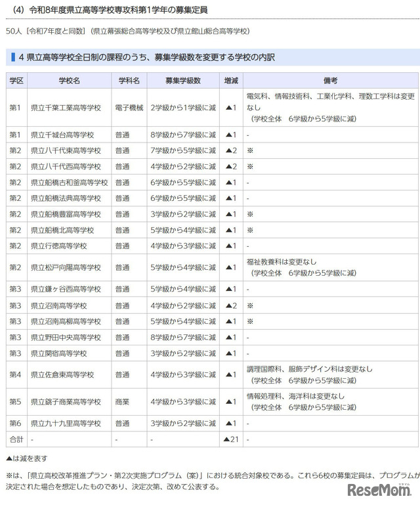420x505 pixels.
Task: Click 普通 in the 行徳 row
Action: coord(122,246)
